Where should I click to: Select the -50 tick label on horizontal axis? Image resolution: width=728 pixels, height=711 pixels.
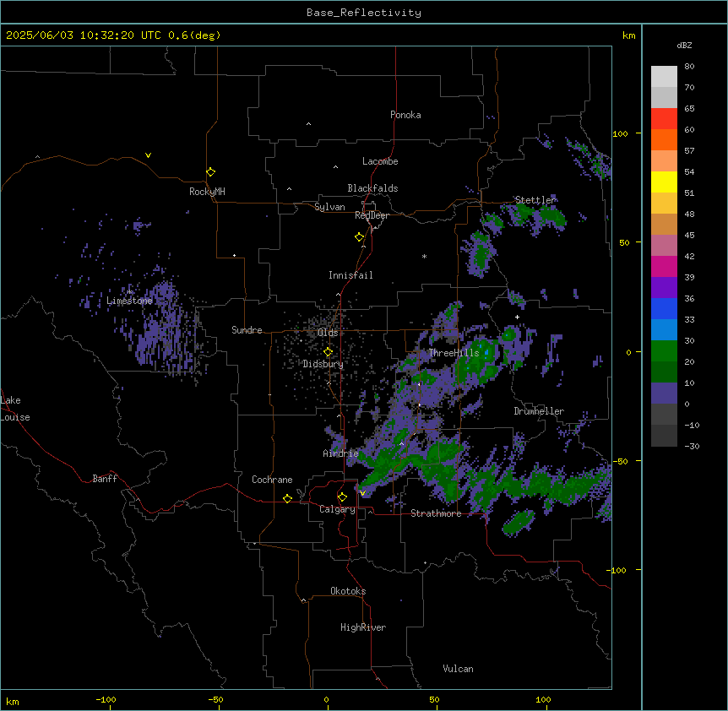pyautogui.click(x=215, y=699)
